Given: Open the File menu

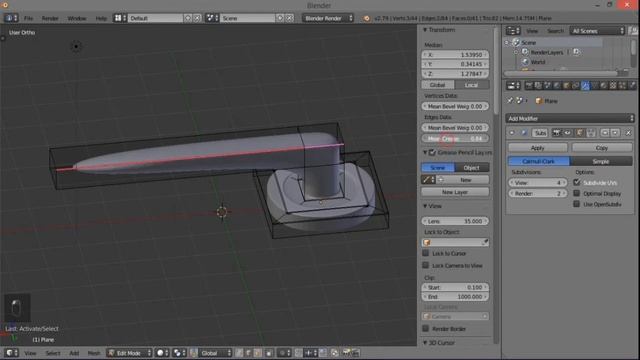Looking at the screenshot, I should pos(28,18).
